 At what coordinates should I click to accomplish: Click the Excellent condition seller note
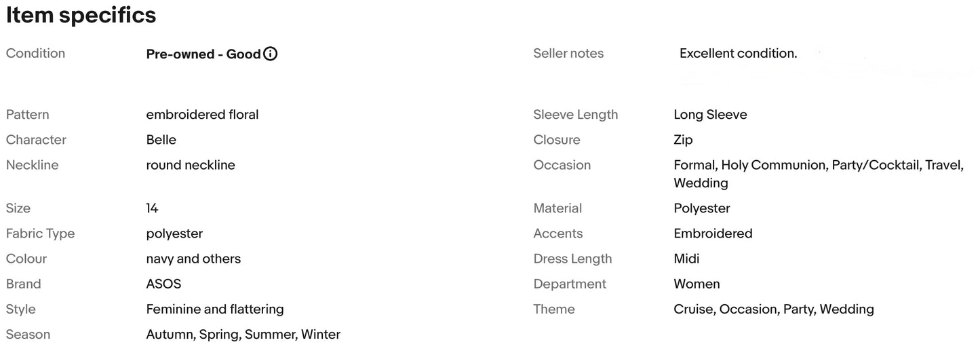click(x=738, y=54)
